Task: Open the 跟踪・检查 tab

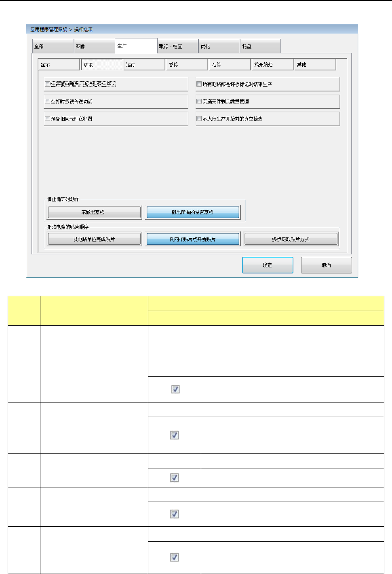Action: pos(178,46)
